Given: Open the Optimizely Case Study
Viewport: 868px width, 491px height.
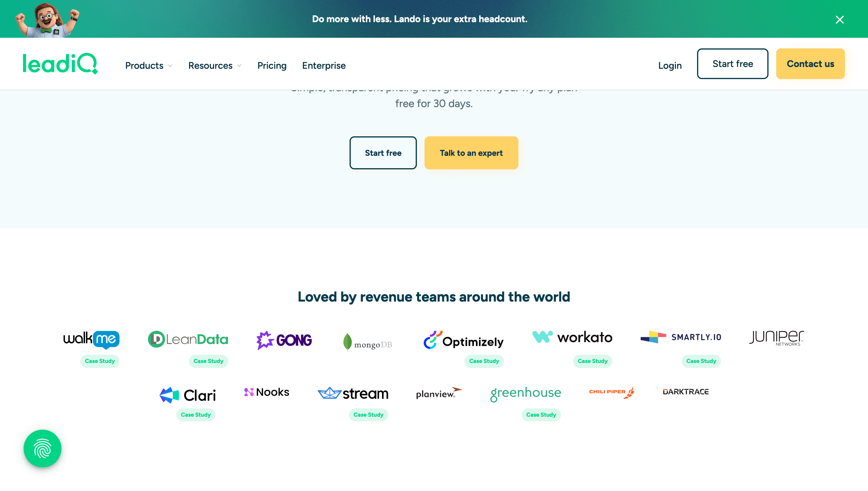Looking at the screenshot, I should click(484, 361).
